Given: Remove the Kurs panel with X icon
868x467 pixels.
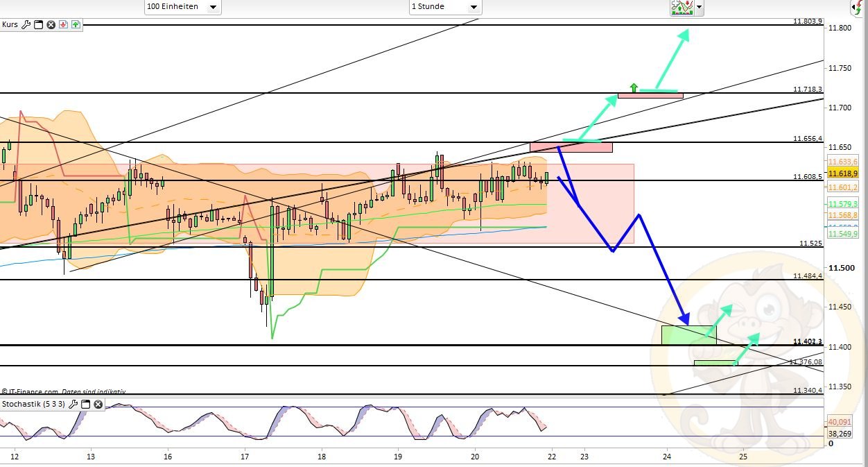Looking at the screenshot, I should (x=51, y=24).
